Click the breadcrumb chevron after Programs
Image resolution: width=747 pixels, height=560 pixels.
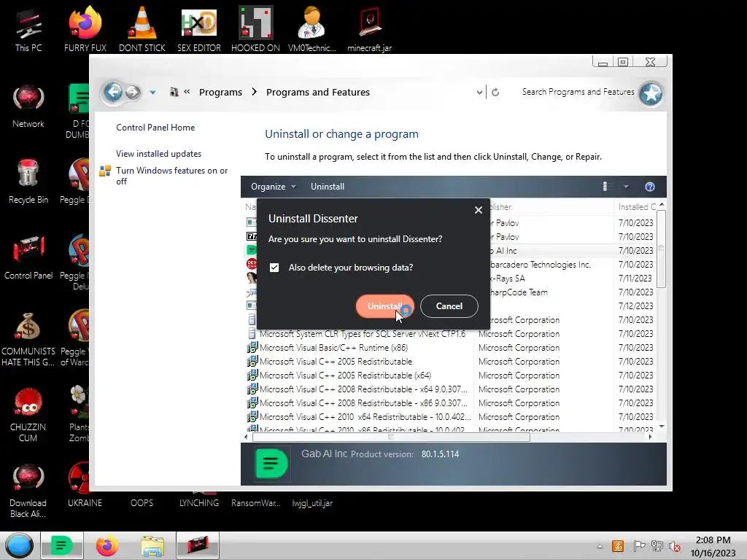(255, 92)
